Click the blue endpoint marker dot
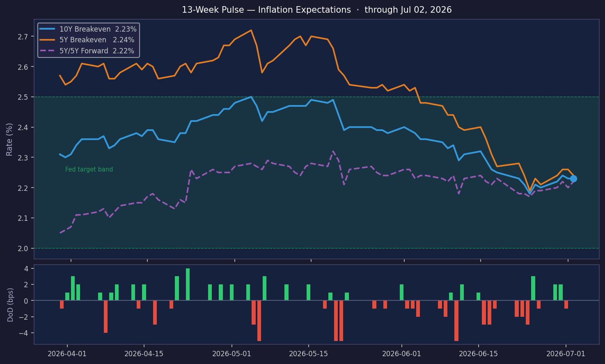The image size is (605, 364). [x=573, y=179]
